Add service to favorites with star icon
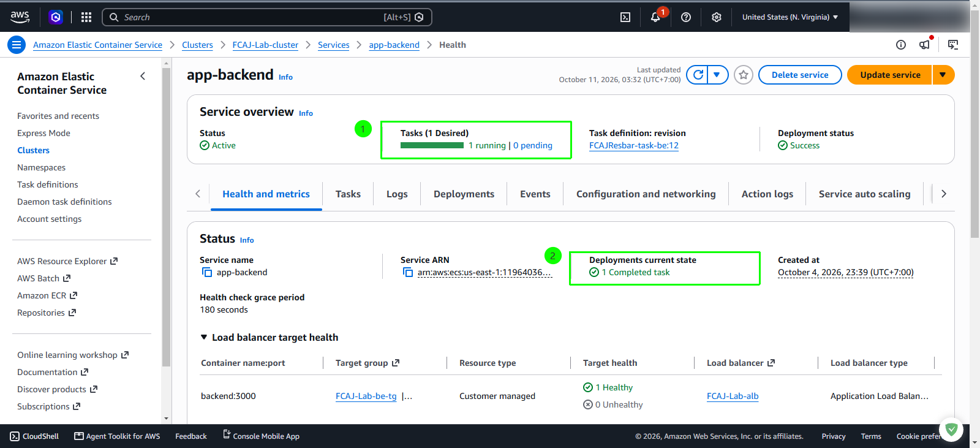Viewport: 980px width, 448px height. [x=744, y=75]
